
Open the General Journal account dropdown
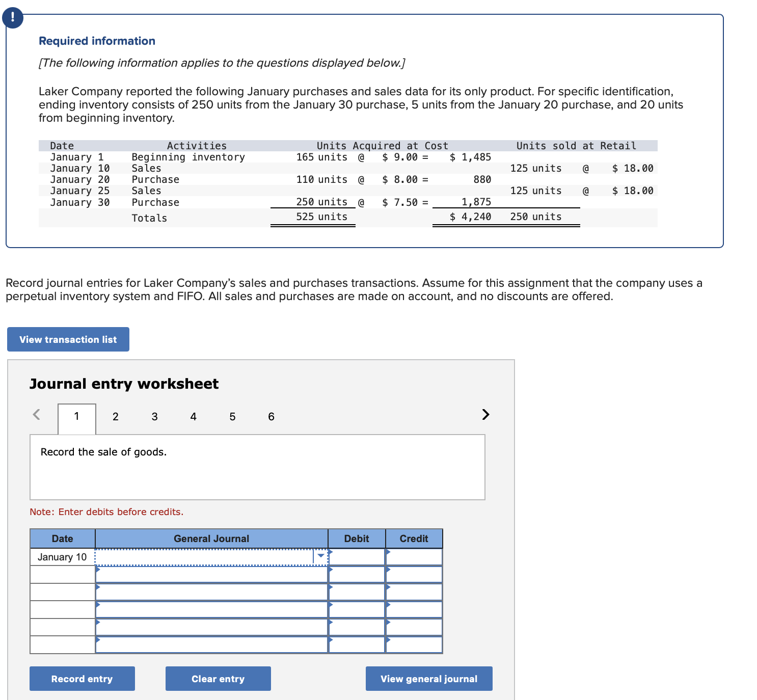coord(320,556)
